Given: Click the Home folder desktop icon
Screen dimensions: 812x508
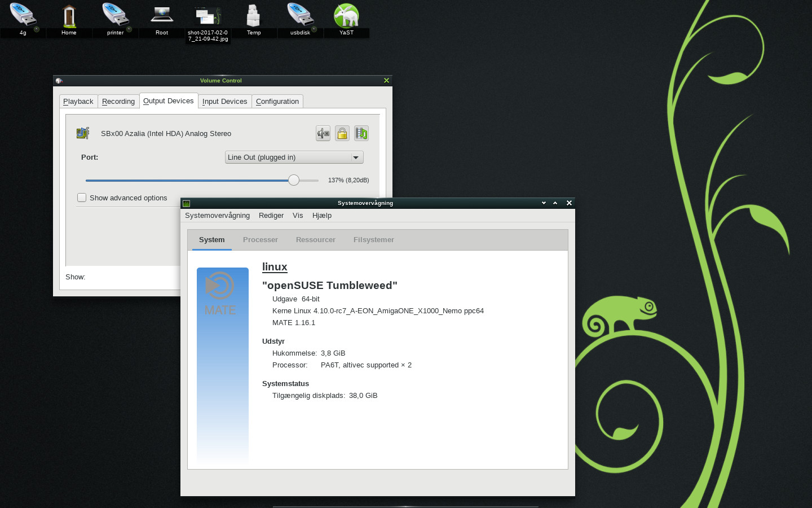Looking at the screenshot, I should point(69,17).
